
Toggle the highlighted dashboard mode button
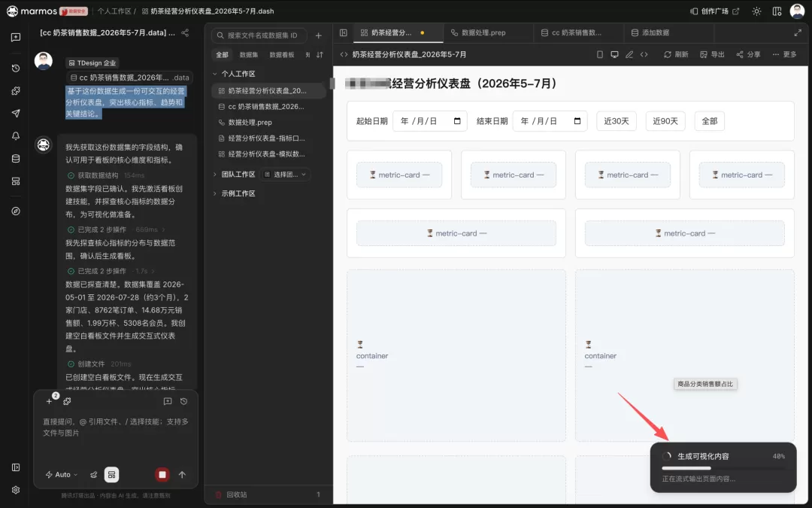click(x=111, y=474)
